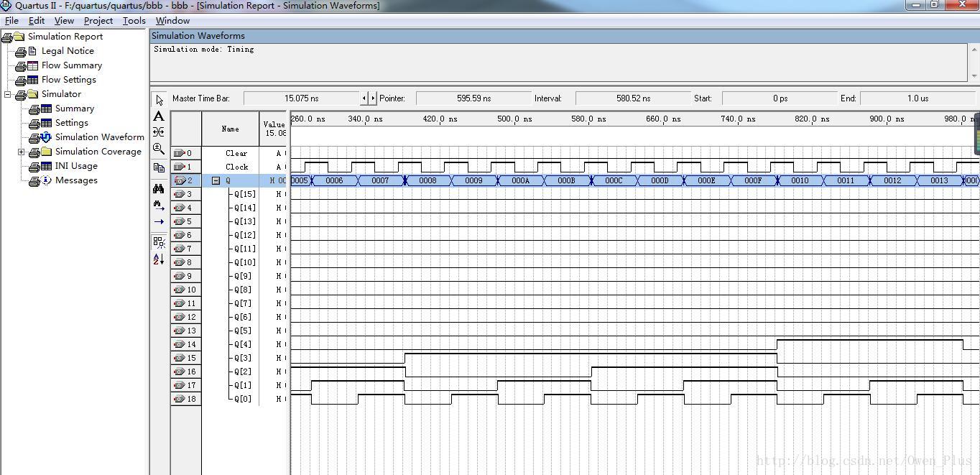Collapse the Simulator tree node
The image size is (980, 475).
(7, 94)
